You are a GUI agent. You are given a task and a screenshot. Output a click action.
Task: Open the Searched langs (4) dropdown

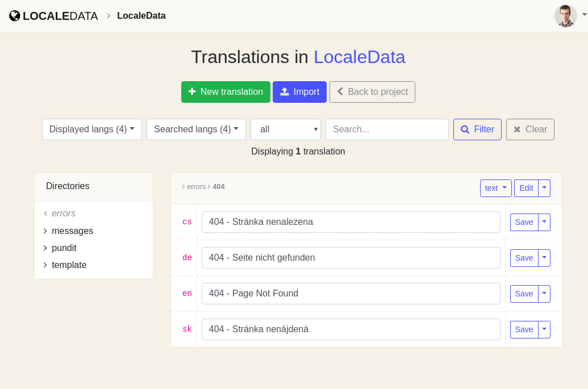click(x=196, y=129)
